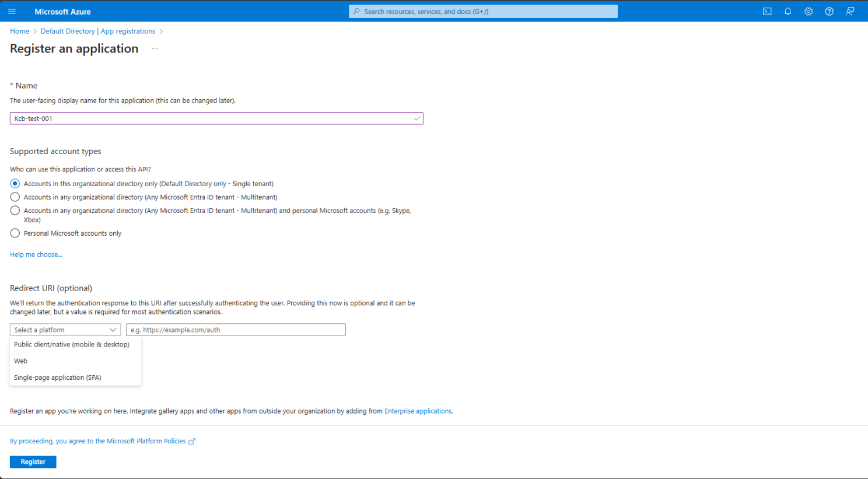Launch Cloud Shell from the top bar
868x479 pixels.
click(767, 11)
